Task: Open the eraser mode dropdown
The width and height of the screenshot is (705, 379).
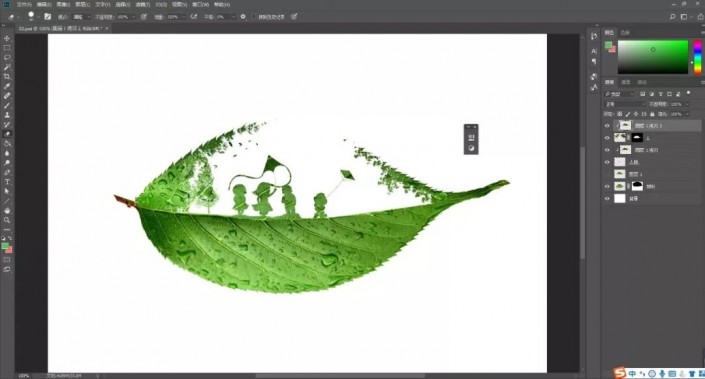Action: pyautogui.click(x=82, y=17)
